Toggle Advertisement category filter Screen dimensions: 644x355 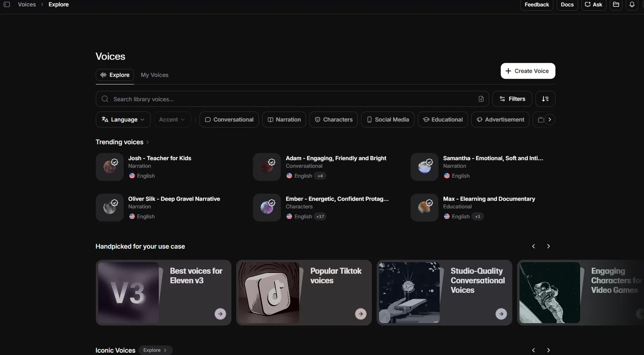(x=500, y=119)
